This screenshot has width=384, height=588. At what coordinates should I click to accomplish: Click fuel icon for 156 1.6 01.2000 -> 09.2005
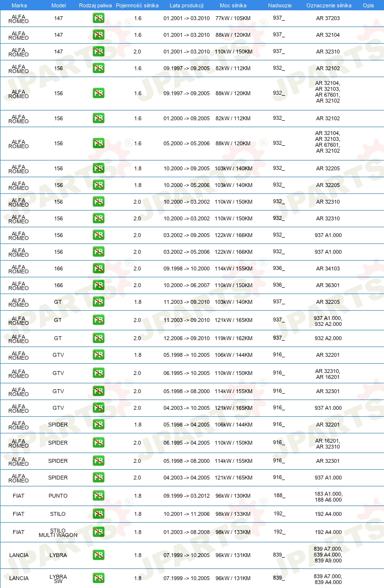pos(99,118)
